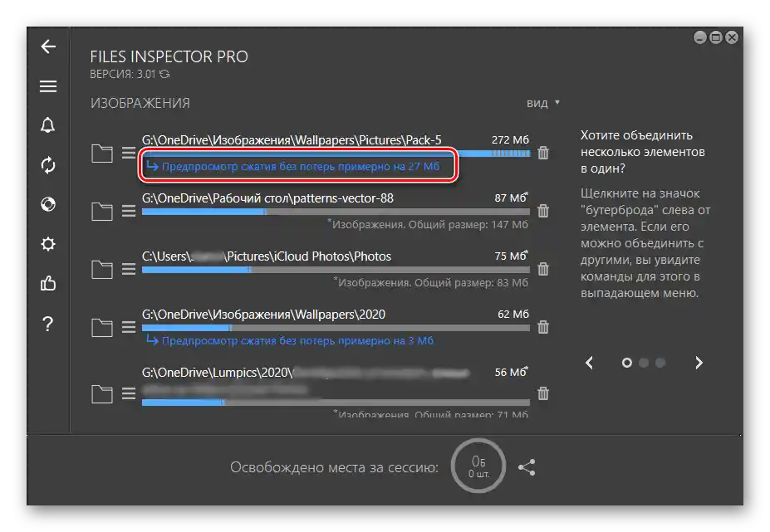Image resolution: width=770 pixels, height=532 pixels.
Task: Open sandwich menu for Wallpapers\2020 row
Action: (129, 327)
